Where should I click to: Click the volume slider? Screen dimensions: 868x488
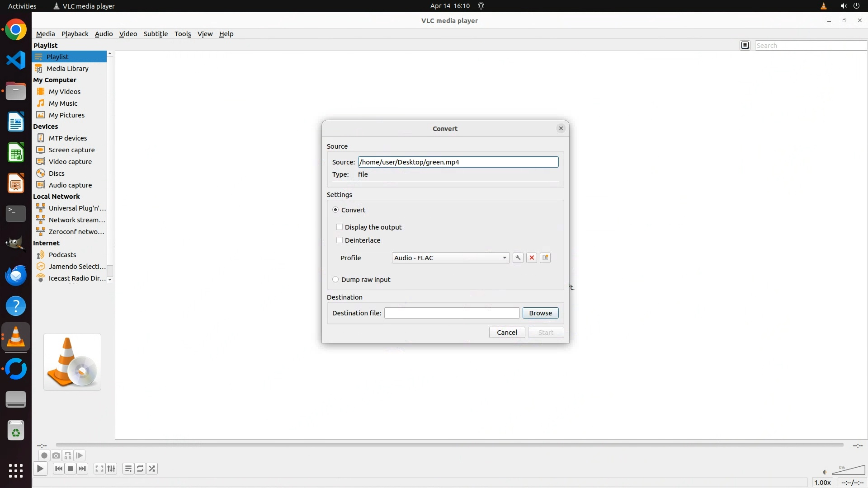tap(848, 471)
